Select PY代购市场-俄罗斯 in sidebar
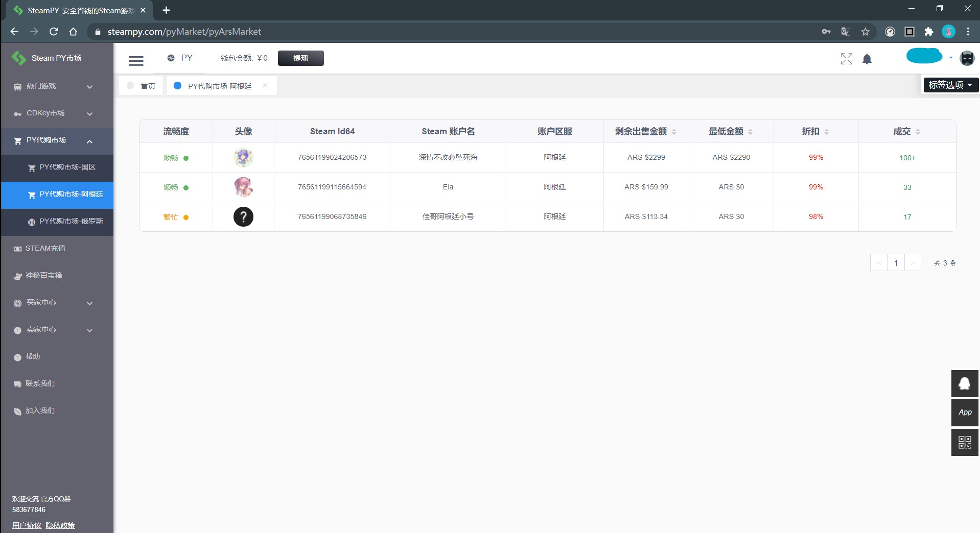Viewport: 980px width, 533px height. [57, 222]
